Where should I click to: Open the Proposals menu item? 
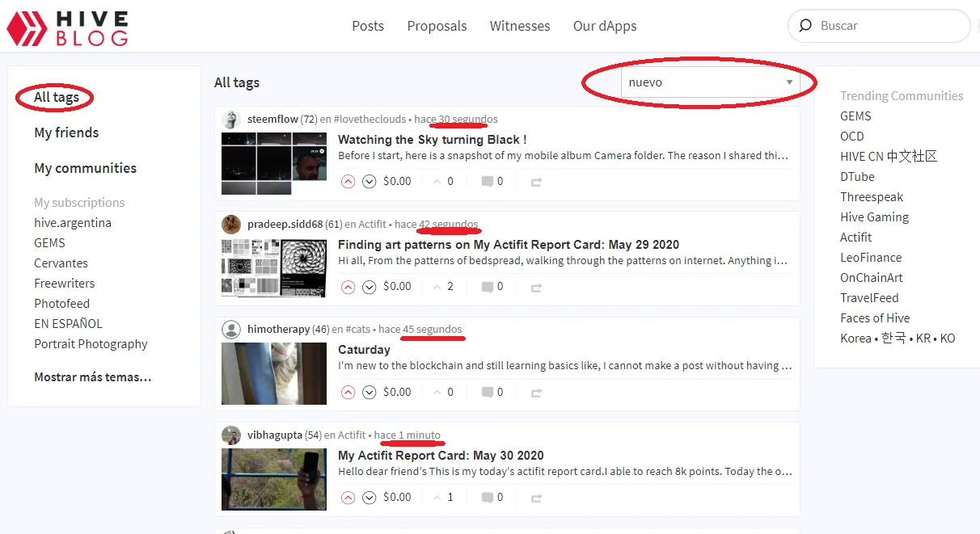[437, 26]
